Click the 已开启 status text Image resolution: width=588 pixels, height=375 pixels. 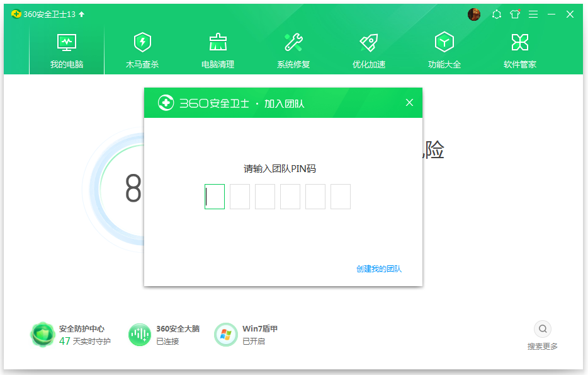pyautogui.click(x=254, y=341)
